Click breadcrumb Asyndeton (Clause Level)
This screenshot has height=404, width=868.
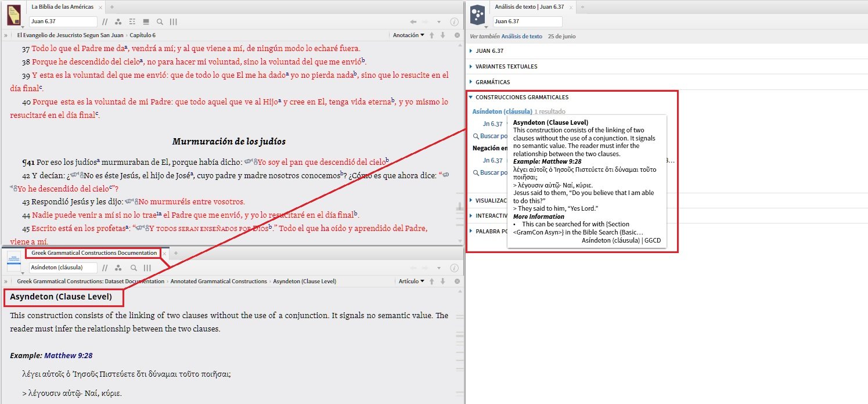(305, 281)
